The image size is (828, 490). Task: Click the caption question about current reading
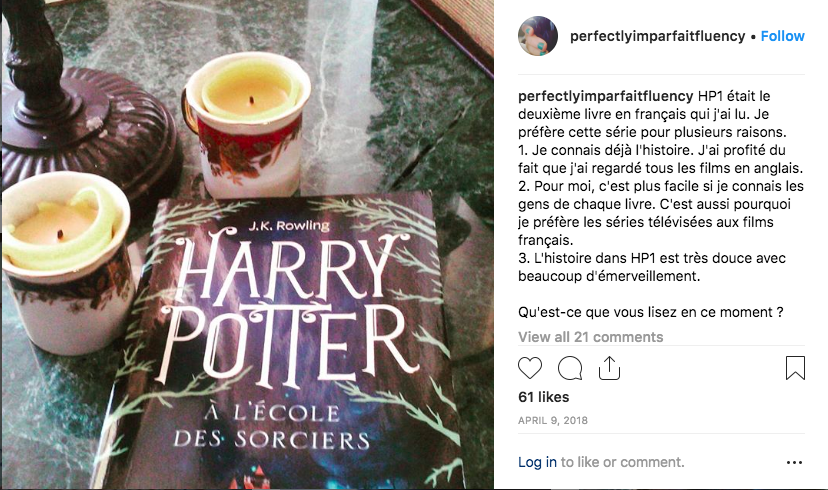click(x=650, y=312)
